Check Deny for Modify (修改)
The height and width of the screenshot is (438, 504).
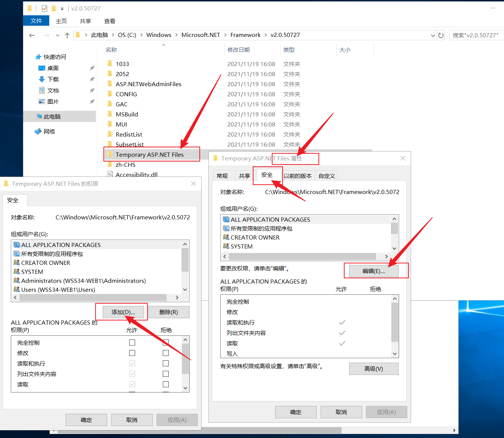(166, 353)
